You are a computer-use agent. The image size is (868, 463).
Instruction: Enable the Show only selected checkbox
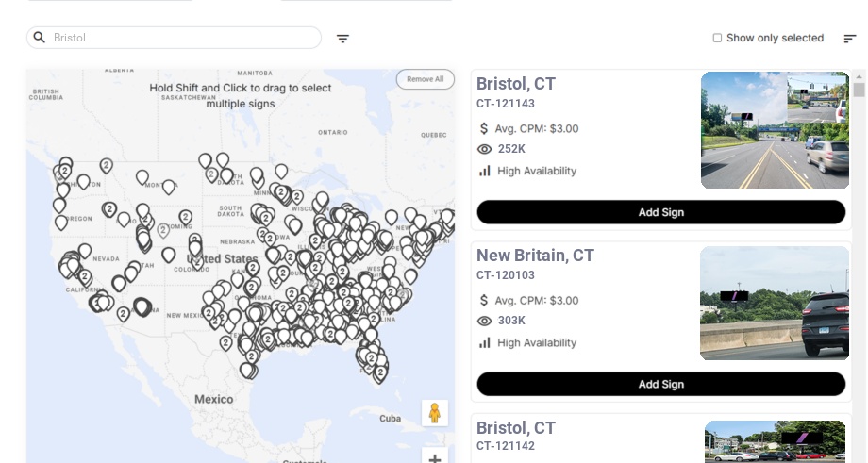coord(717,39)
